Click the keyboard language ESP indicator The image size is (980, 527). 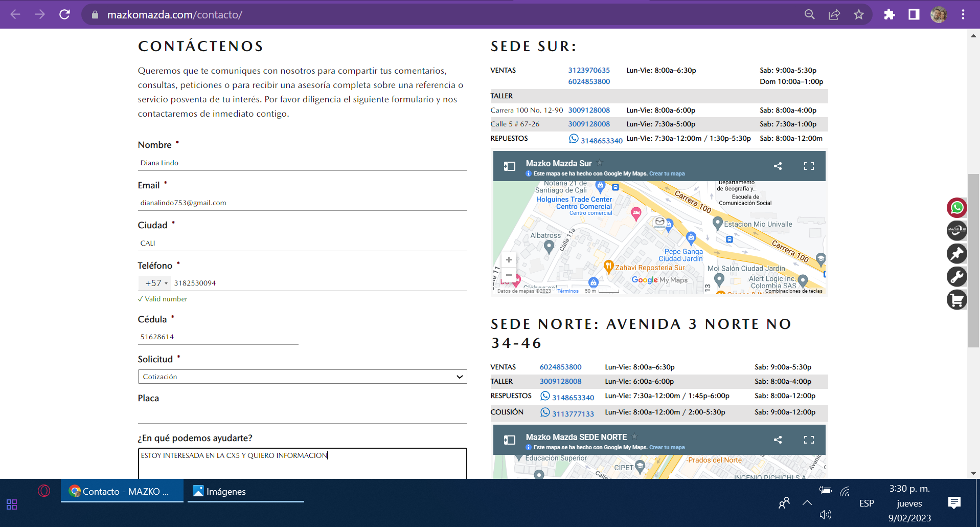(867, 503)
